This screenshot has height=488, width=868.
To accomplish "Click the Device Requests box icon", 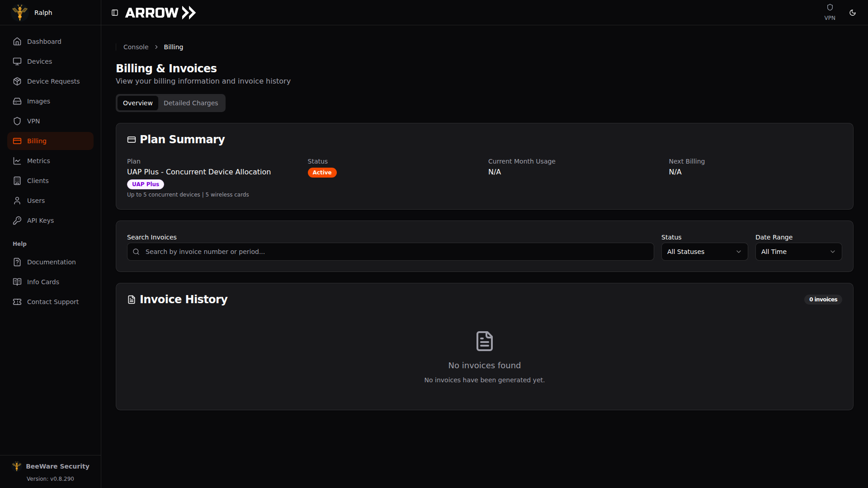I will 17,81.
